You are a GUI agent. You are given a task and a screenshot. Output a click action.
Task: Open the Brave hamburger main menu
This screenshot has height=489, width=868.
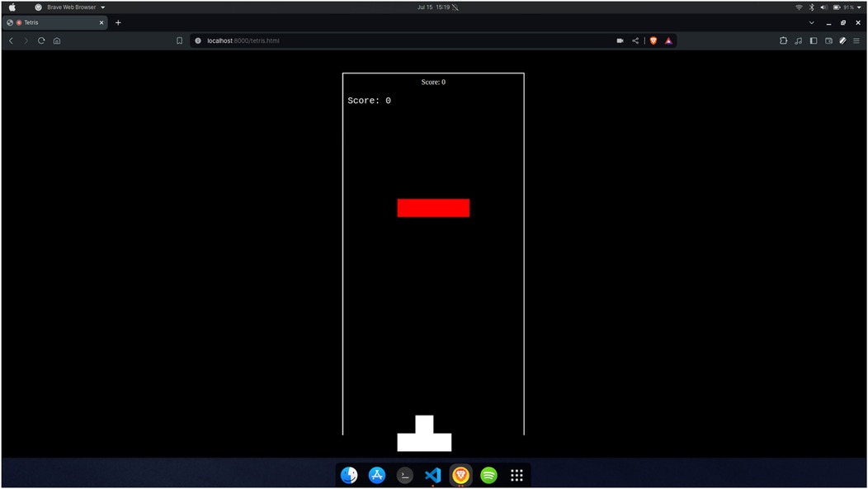point(856,40)
